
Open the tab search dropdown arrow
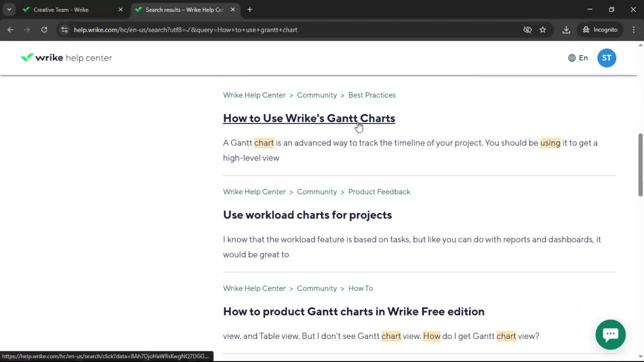coord(9,10)
